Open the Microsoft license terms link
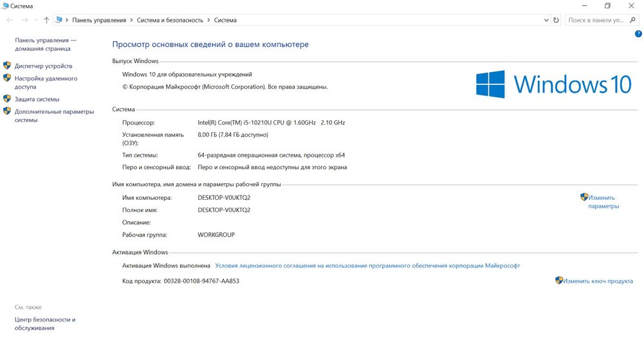 point(367,266)
